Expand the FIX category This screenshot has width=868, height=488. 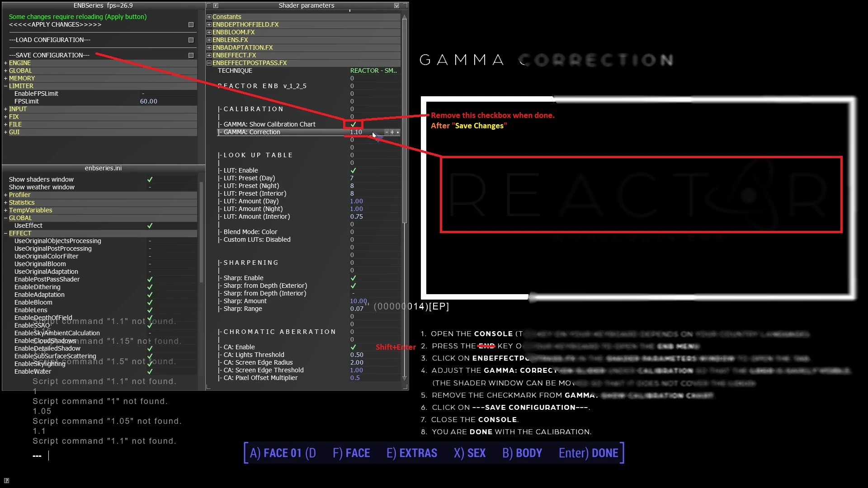tap(6, 117)
